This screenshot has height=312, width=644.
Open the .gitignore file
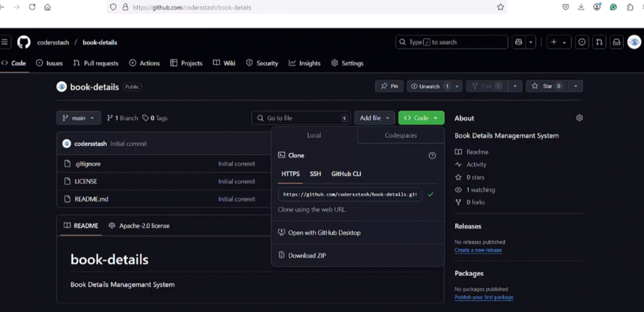87,164
